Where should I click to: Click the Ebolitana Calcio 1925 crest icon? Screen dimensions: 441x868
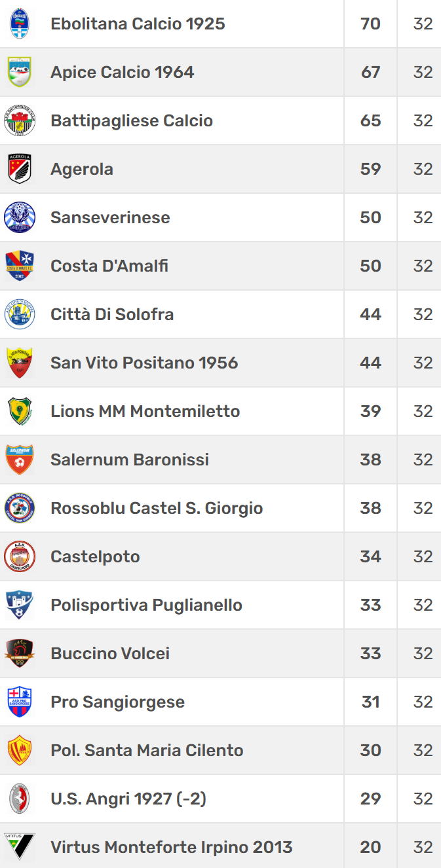(x=20, y=24)
